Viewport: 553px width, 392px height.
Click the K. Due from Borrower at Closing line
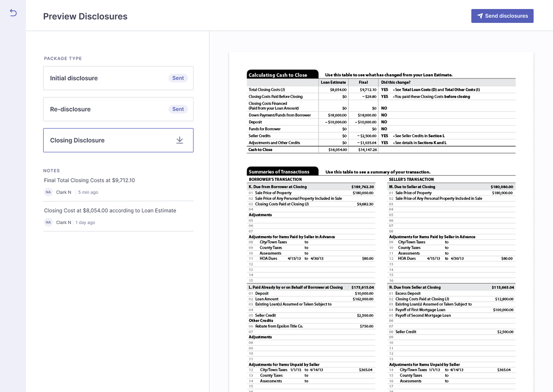[x=311, y=187]
